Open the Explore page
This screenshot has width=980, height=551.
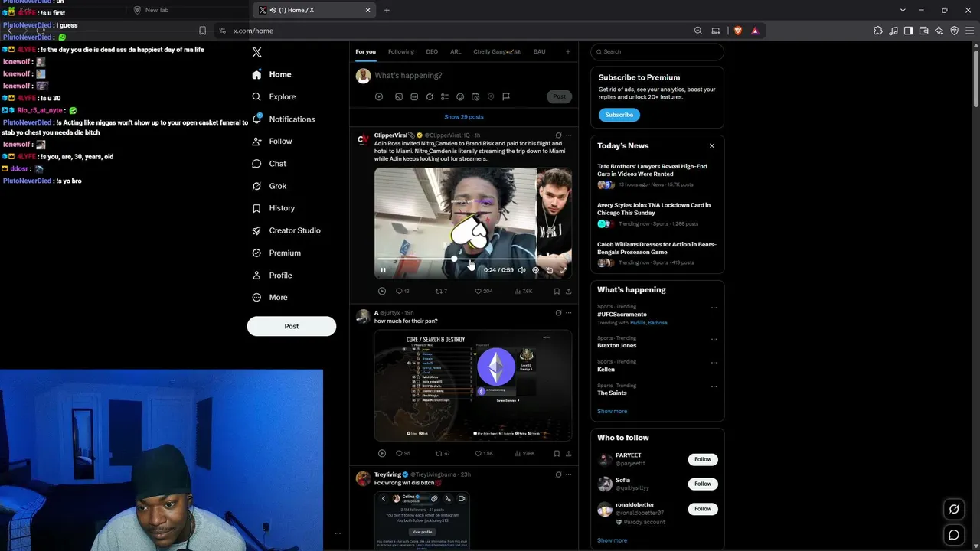point(274,97)
